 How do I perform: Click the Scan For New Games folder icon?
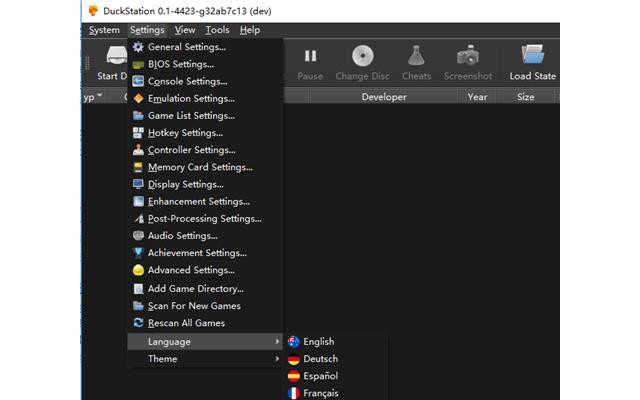click(138, 306)
